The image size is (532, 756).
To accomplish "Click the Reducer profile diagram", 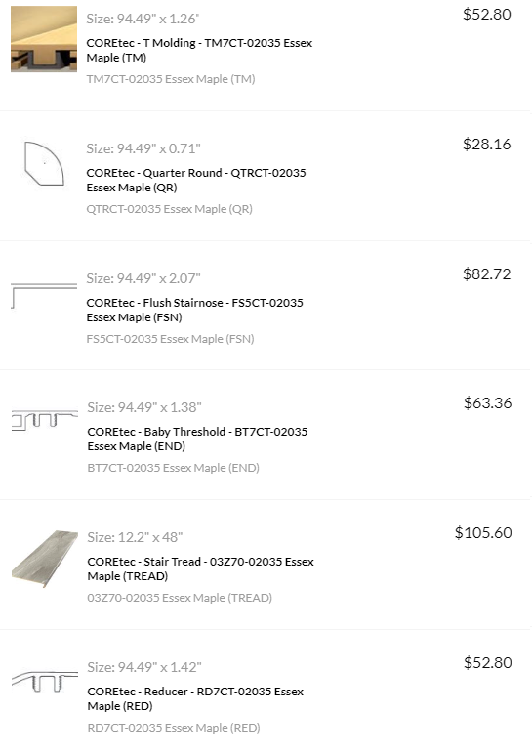I will pyautogui.click(x=44, y=681).
